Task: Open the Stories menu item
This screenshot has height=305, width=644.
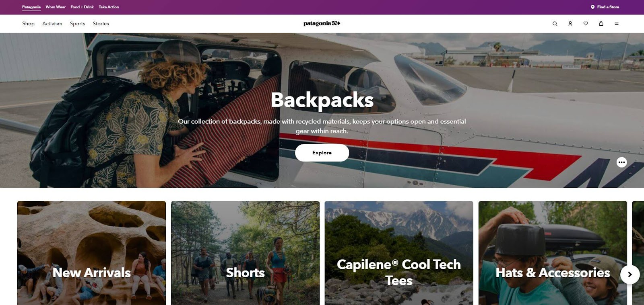Action: pos(101,24)
